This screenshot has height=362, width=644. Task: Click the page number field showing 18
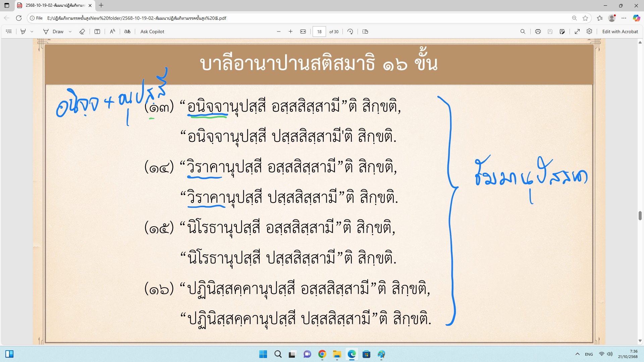tap(319, 32)
